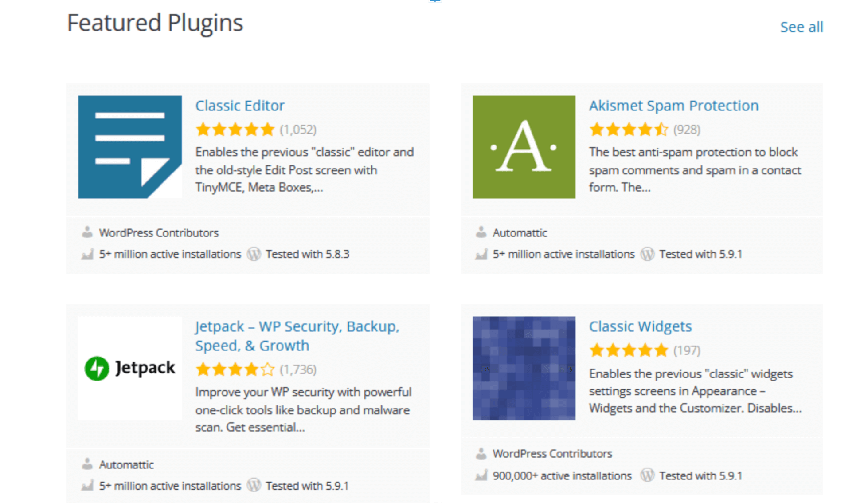Open the Akismet Spam Protection title link
Screen dimensions: 868x503
[x=674, y=106]
